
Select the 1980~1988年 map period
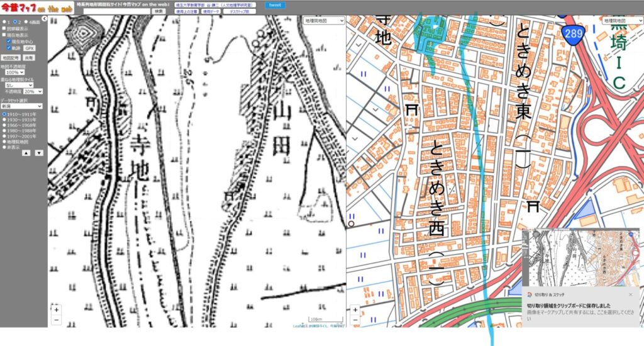pyautogui.click(x=4, y=131)
